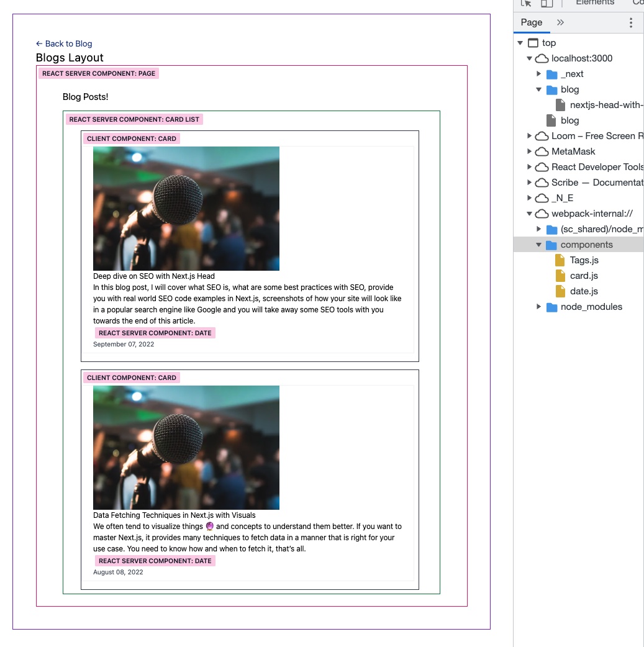Click the blog folder icon under localhost:3000
The width and height of the screenshot is (644, 647).
coord(552,89)
